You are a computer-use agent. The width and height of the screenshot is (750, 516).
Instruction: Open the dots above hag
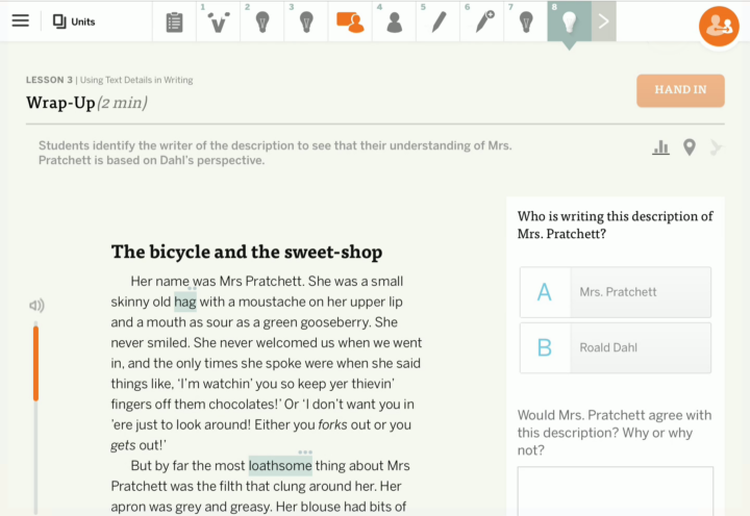pos(192,288)
